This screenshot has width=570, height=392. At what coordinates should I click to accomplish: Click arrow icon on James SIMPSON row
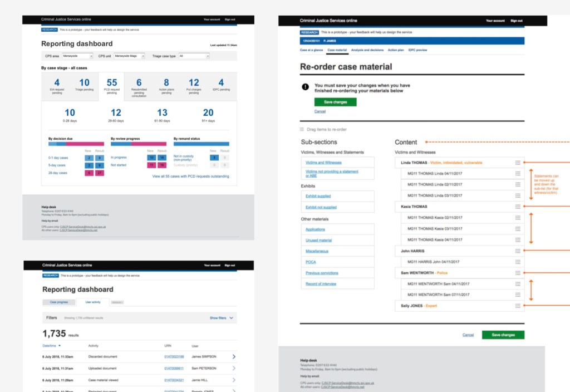pos(233,356)
